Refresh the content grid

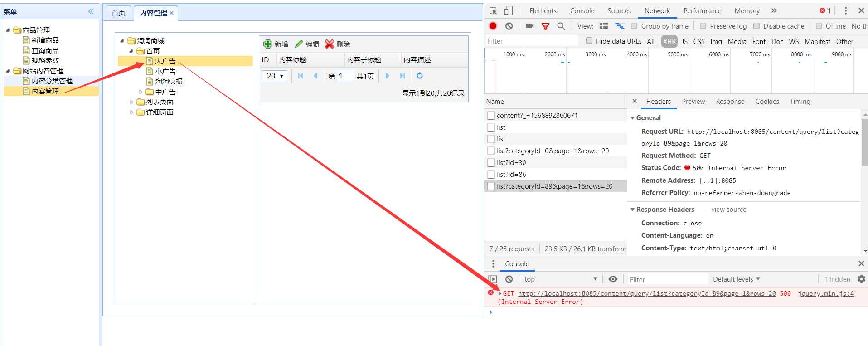point(420,76)
